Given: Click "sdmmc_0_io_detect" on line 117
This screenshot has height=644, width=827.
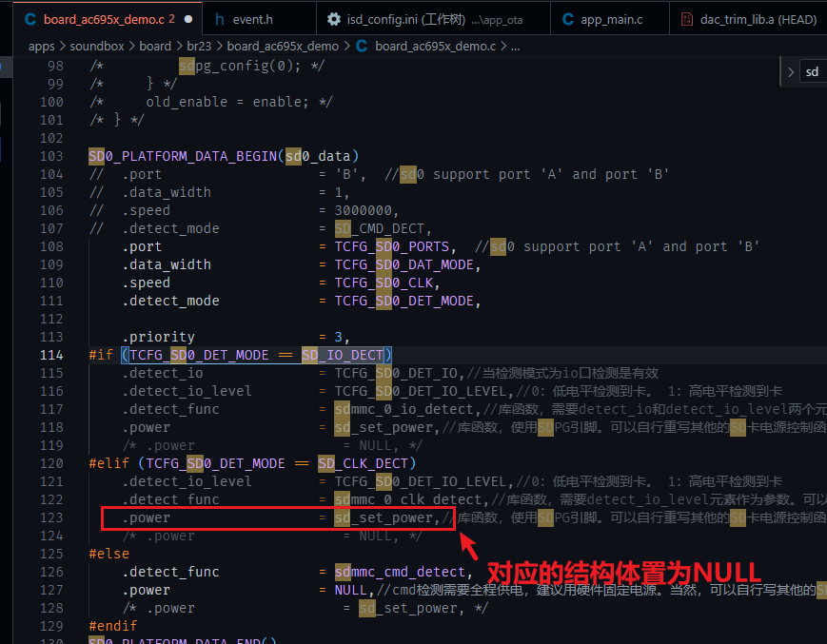Looking at the screenshot, I should [x=404, y=409].
